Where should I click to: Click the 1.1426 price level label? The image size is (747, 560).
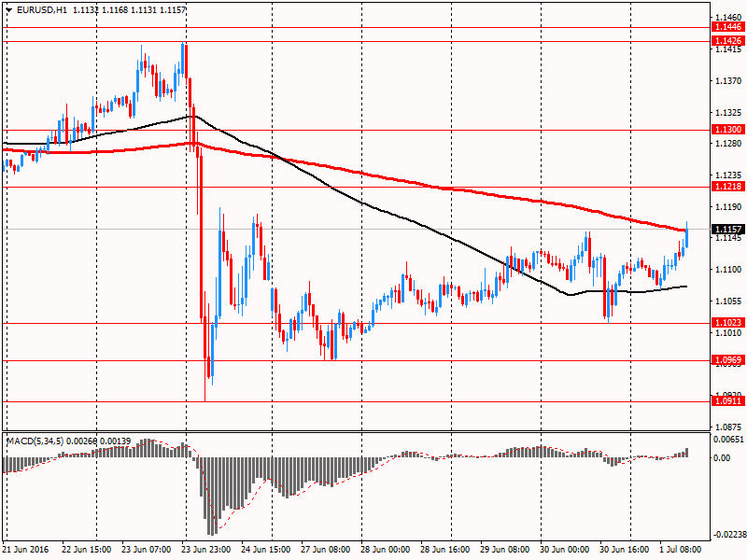pyautogui.click(x=728, y=41)
